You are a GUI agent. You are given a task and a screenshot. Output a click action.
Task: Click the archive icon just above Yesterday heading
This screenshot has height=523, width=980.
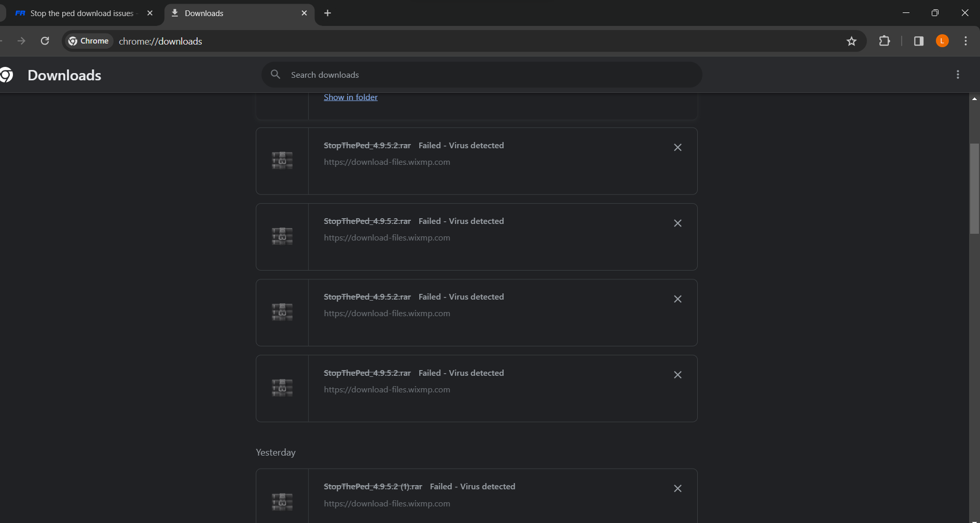(x=282, y=388)
